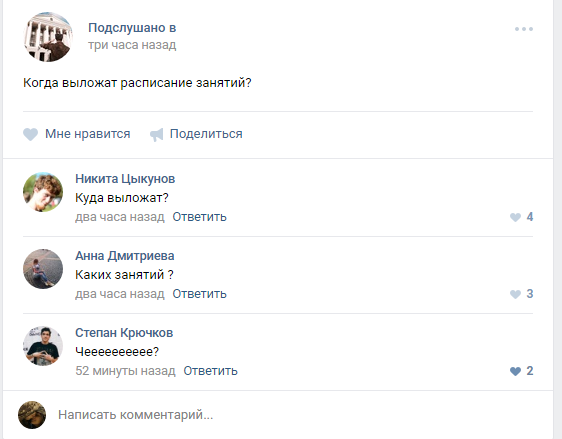The width and height of the screenshot is (562, 439).
Task: Open Анна Дмитриева's name link
Action: click(x=125, y=256)
